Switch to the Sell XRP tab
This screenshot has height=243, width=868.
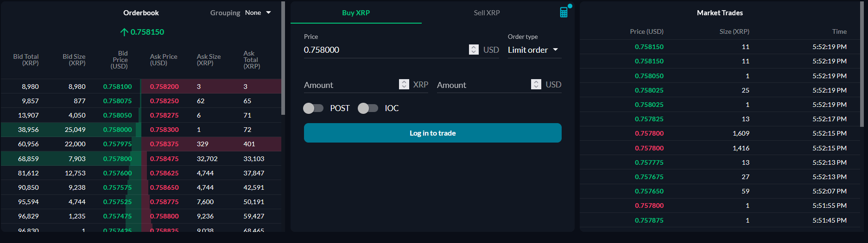[487, 13]
